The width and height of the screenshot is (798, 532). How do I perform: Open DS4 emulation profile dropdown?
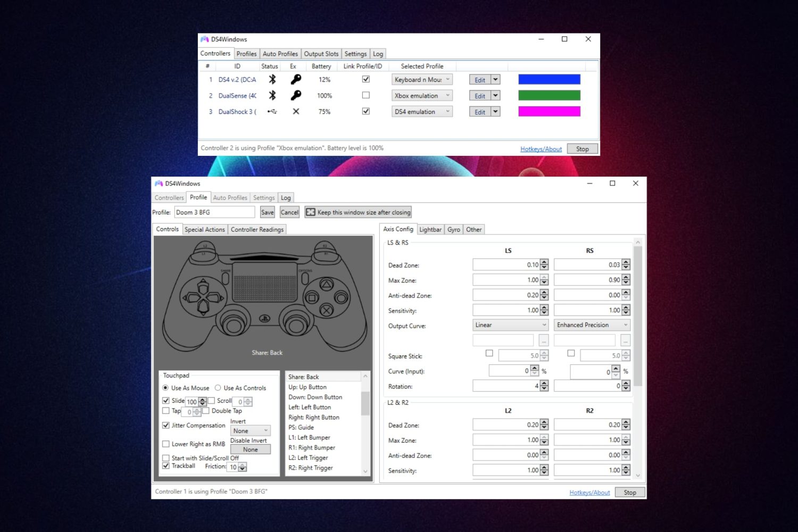pyautogui.click(x=422, y=111)
